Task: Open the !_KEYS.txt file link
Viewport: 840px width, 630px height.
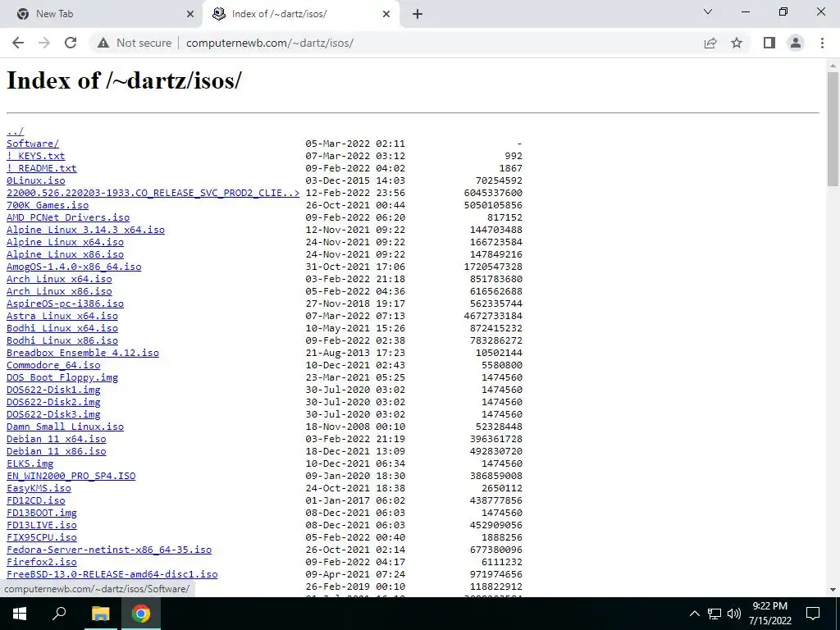Action: click(x=35, y=156)
